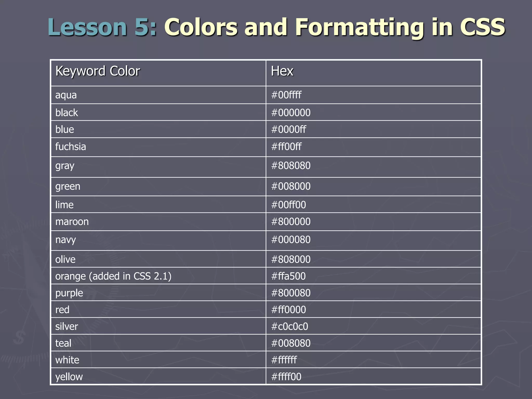Image resolution: width=532 pixels, height=399 pixels.
Task: Click hex value #808000 for olive
Action: [291, 260]
